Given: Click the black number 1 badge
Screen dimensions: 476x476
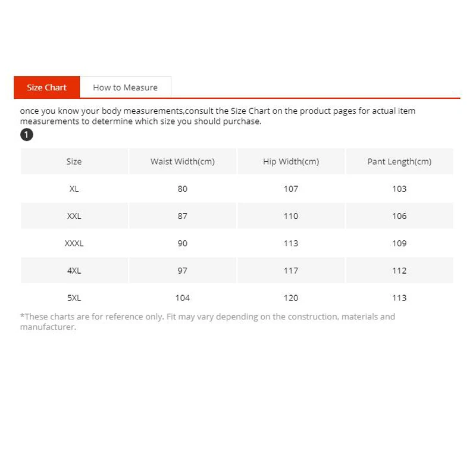Looking at the screenshot, I should pyautogui.click(x=27, y=135).
